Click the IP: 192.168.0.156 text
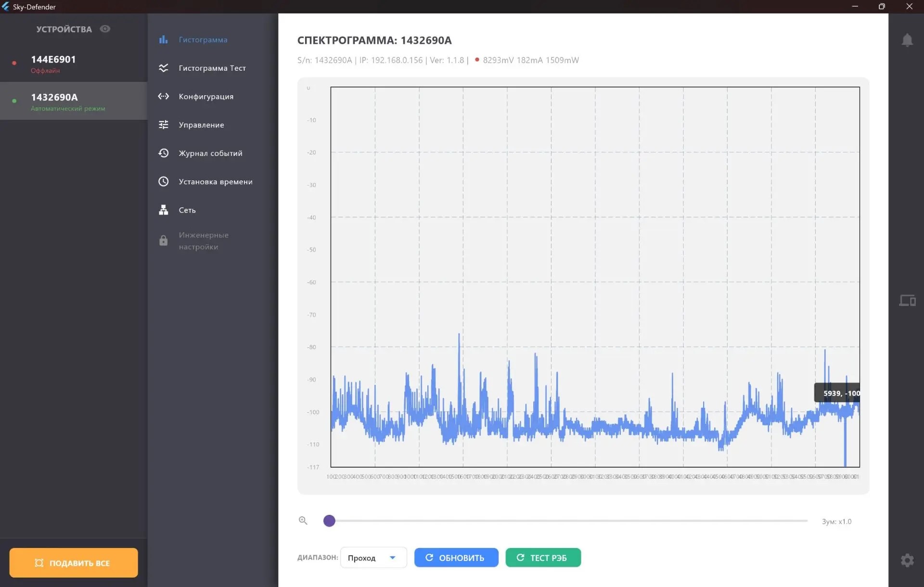Image resolution: width=924 pixels, height=587 pixels. tap(391, 60)
